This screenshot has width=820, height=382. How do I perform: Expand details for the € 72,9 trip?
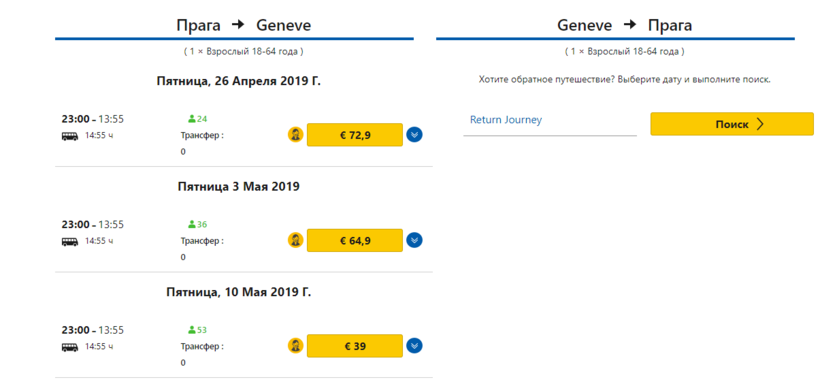tap(414, 135)
